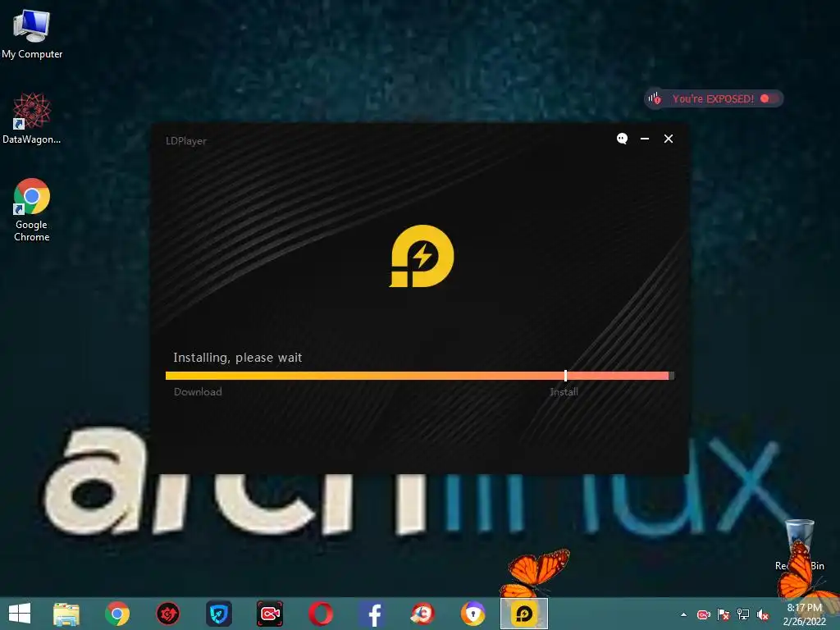Open File Explorer from taskbar
The height and width of the screenshot is (630, 840).
pyautogui.click(x=66, y=614)
